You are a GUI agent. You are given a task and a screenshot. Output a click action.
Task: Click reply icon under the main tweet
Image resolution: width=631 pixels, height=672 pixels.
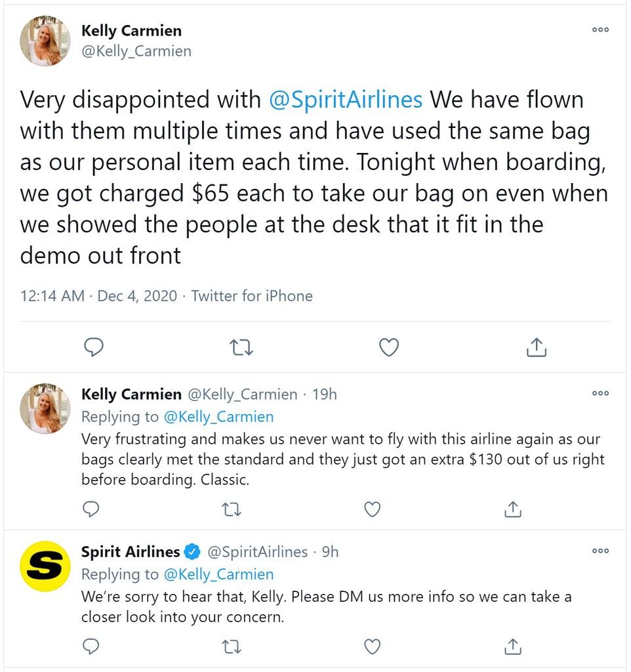[x=93, y=347]
